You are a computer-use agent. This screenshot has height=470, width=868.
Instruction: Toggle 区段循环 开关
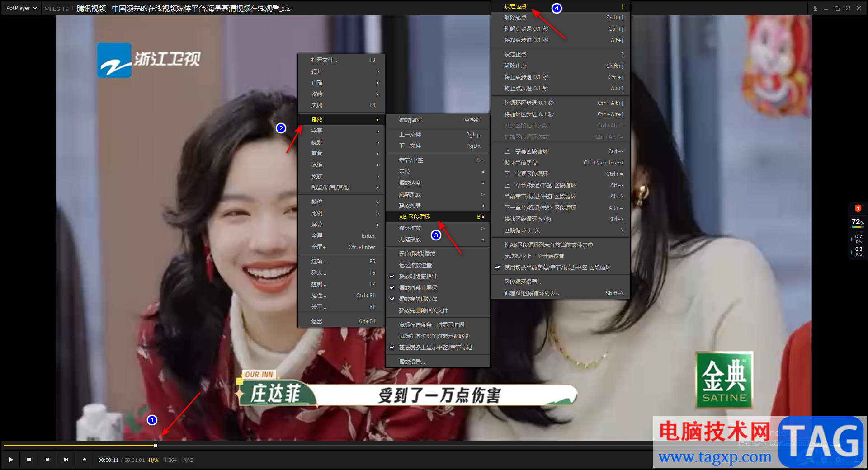(561, 230)
